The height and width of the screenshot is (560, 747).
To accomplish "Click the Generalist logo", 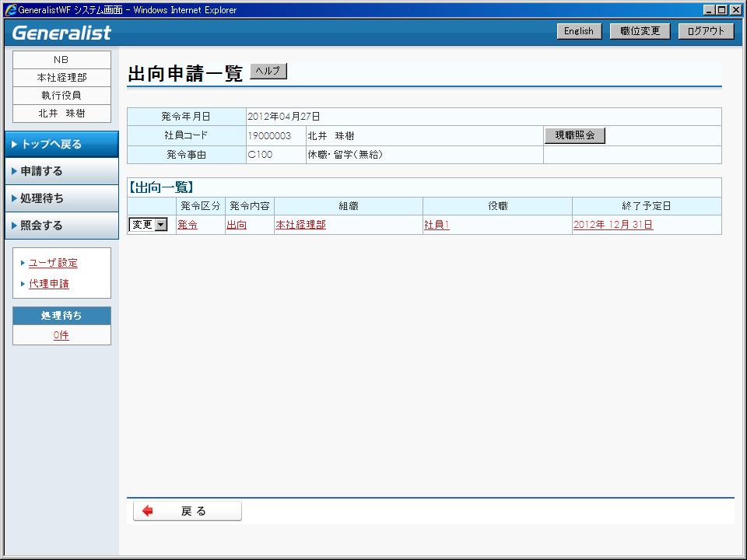I will click(x=62, y=33).
